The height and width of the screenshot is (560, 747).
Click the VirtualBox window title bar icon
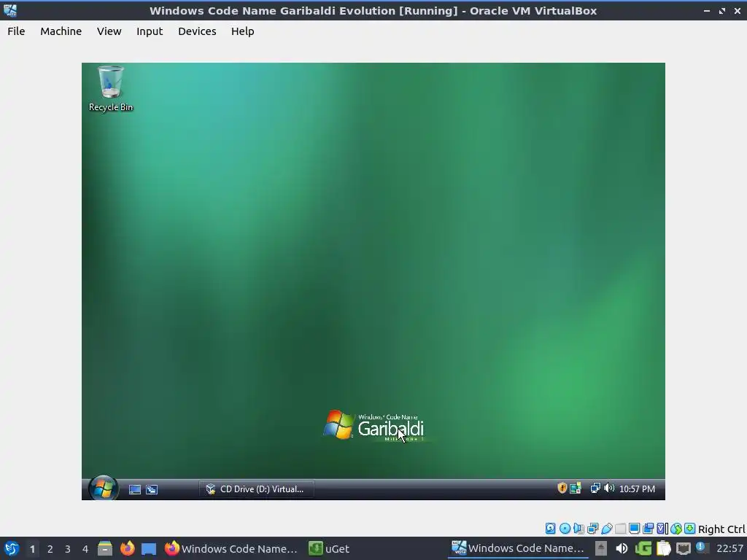point(10,10)
